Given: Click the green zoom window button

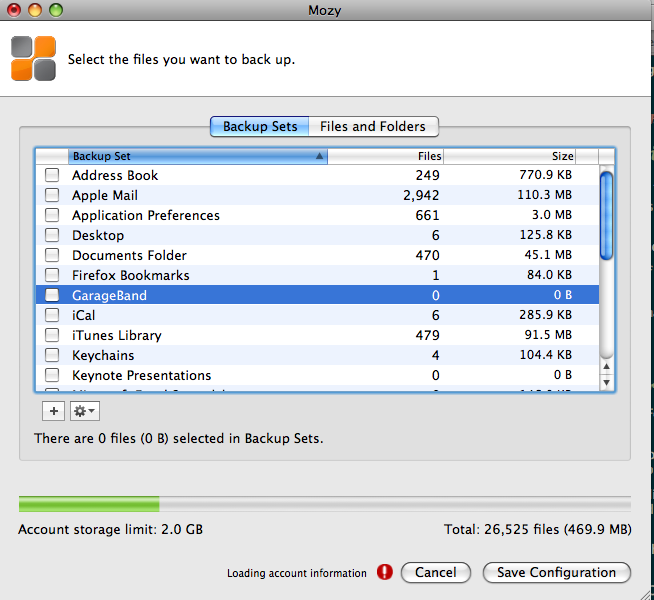Looking at the screenshot, I should [x=56, y=10].
